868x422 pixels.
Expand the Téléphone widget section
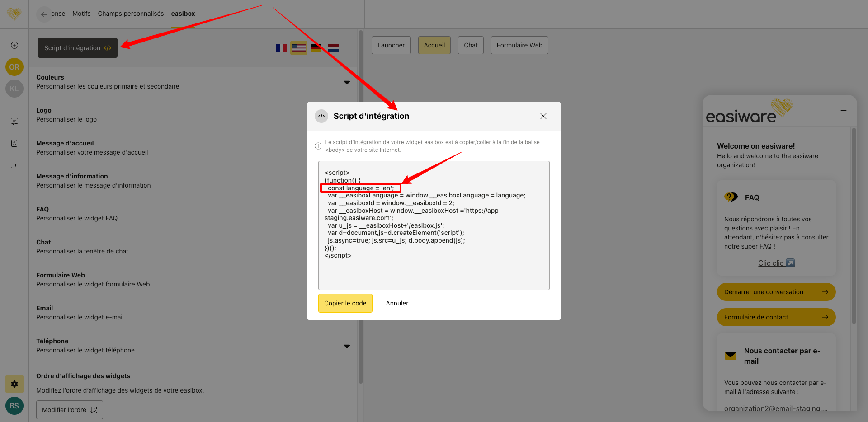click(x=347, y=346)
